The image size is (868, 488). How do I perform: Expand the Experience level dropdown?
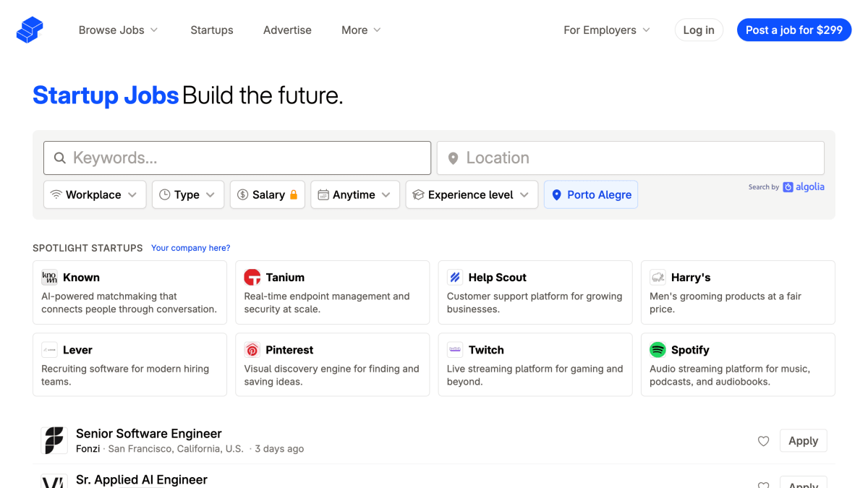click(472, 194)
